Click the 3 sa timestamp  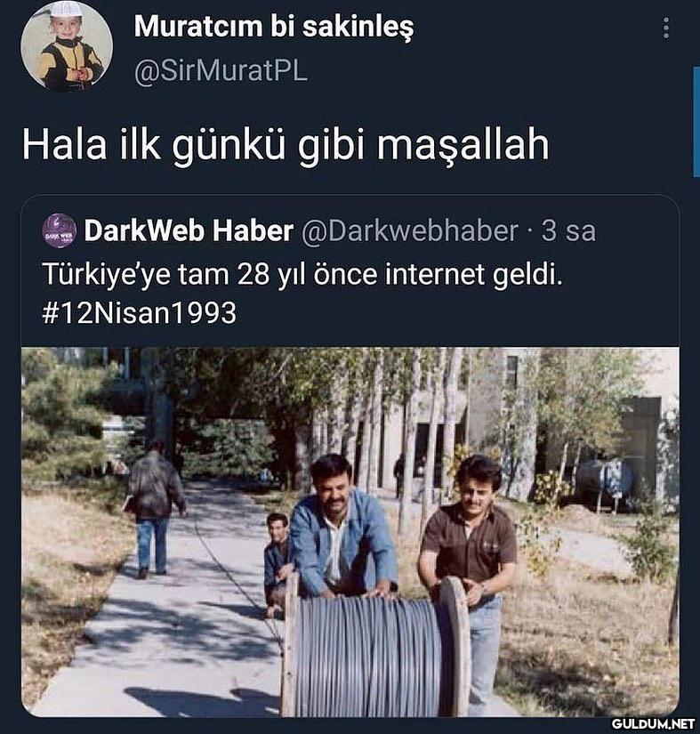568,230
